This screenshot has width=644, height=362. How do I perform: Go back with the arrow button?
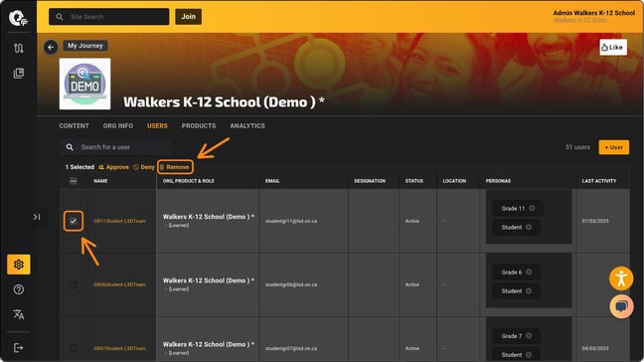coord(51,48)
